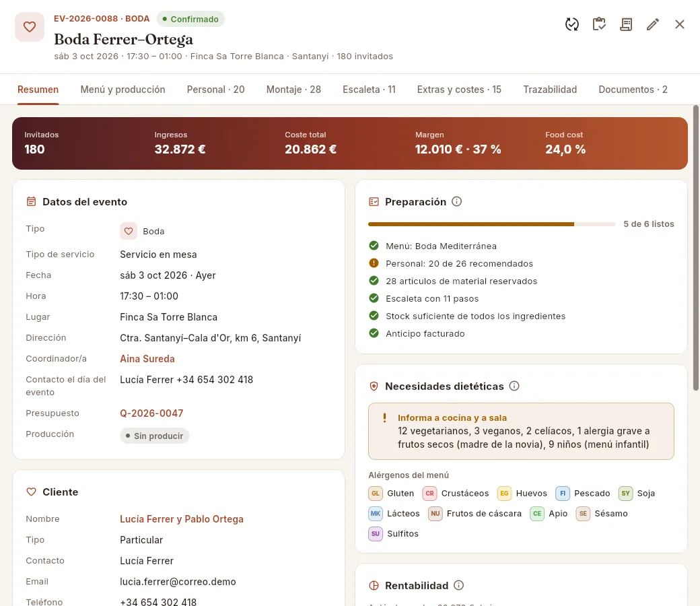The width and height of the screenshot is (700, 606).
Task: Show info tooltip for Rentabilidad
Action: point(458,585)
